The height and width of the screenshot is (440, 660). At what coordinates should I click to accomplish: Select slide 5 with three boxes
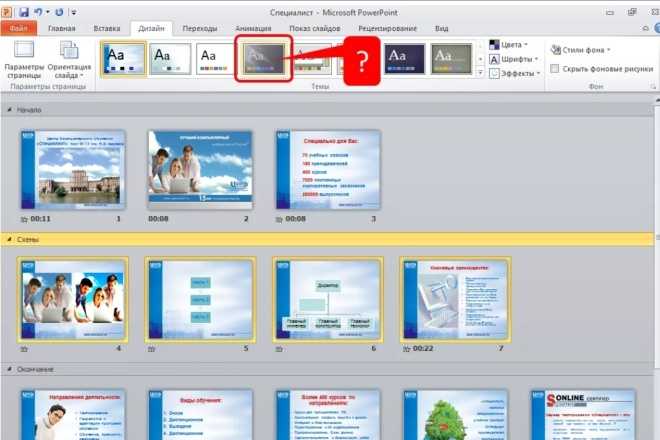click(x=200, y=299)
